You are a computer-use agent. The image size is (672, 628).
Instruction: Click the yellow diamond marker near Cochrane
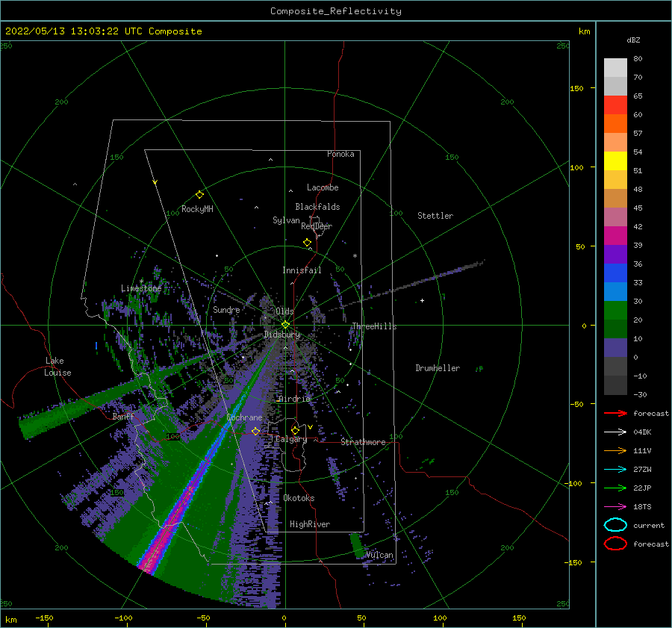click(256, 431)
